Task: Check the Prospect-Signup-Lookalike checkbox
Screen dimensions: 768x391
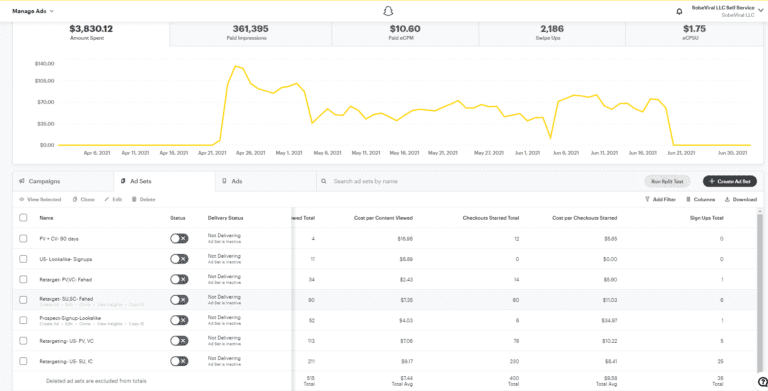Action: tap(23, 320)
